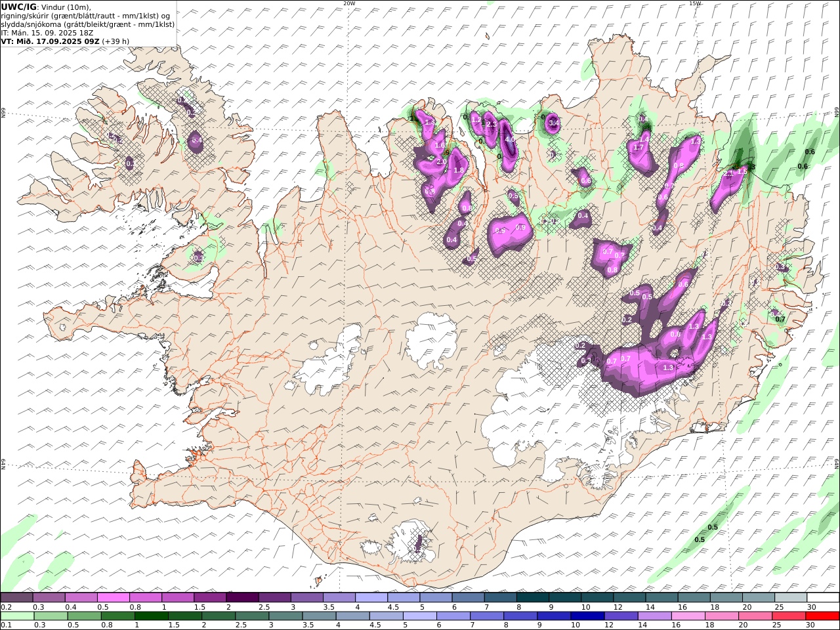Click the '1.7' snowfall value on the map
The height and width of the screenshot is (630, 840).
point(638,148)
